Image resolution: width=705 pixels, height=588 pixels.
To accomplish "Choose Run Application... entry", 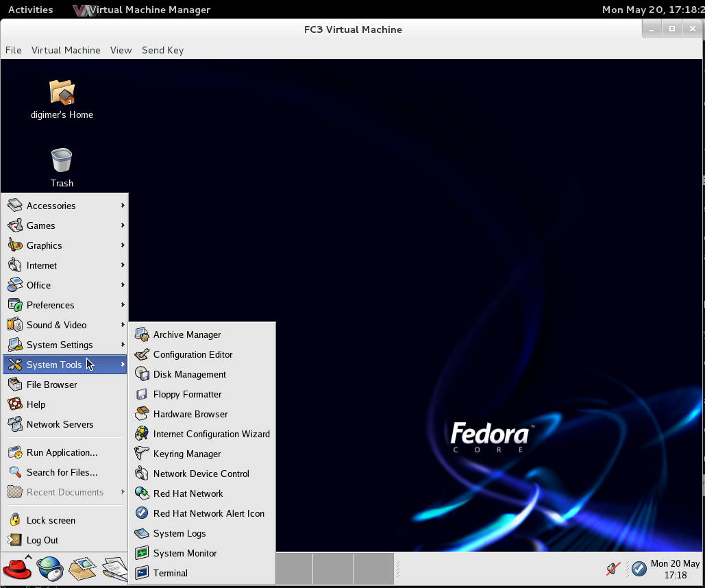I will [65, 452].
